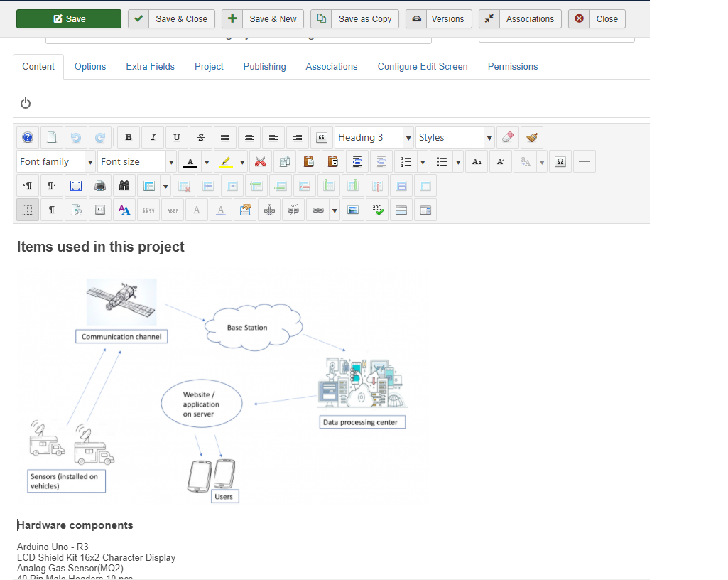Screen dimensions: 728x580
Task: Click the insert anchor icon
Action: click(268, 210)
